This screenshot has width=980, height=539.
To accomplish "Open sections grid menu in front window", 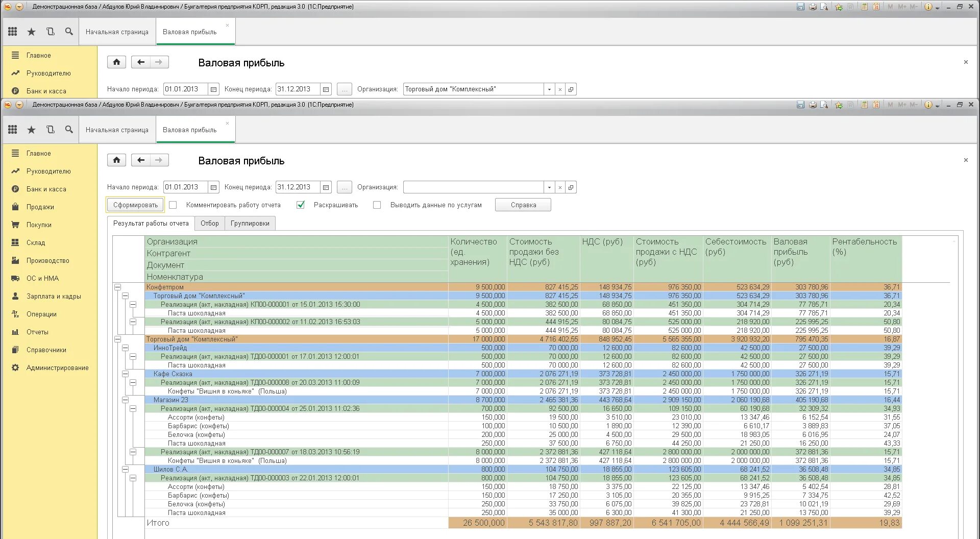I will coord(13,130).
